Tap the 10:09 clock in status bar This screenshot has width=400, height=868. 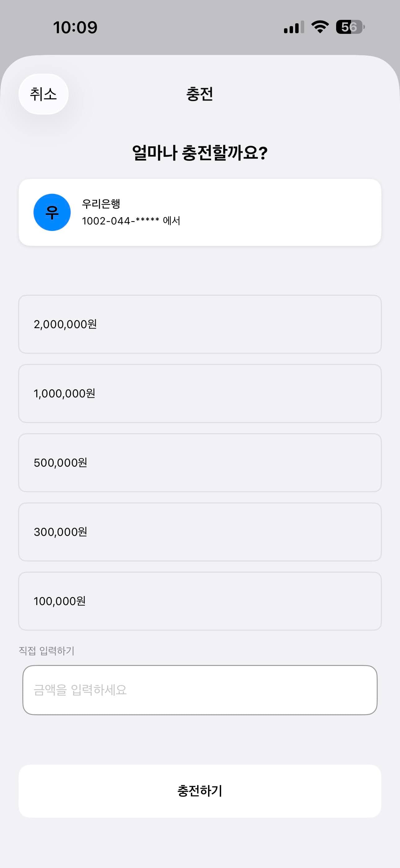(75, 27)
